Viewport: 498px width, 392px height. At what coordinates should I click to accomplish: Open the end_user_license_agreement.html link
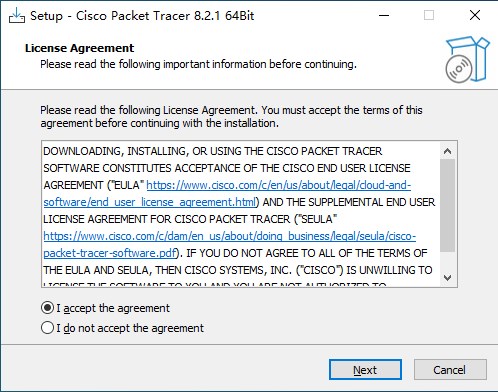150,202
